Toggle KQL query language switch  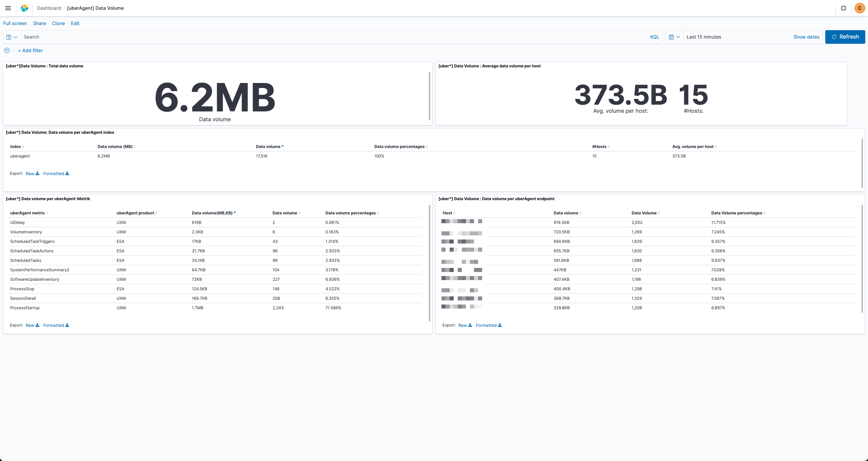[x=654, y=37]
